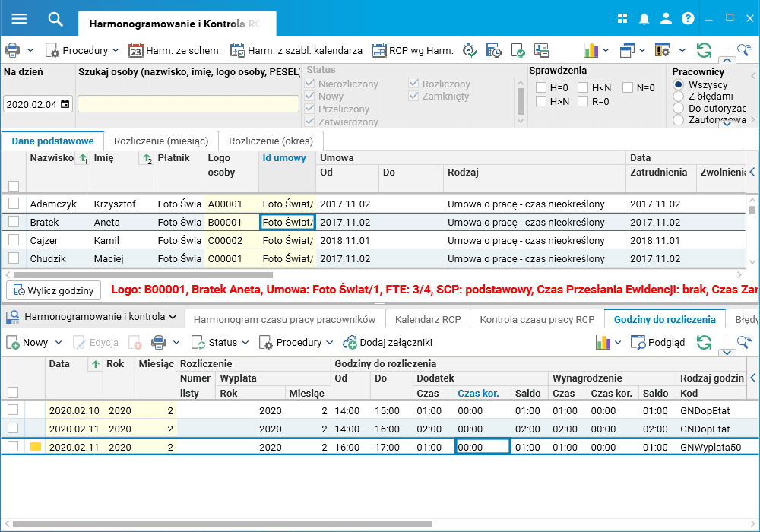
Task: Open the apps grid icon
Action: tap(622, 19)
